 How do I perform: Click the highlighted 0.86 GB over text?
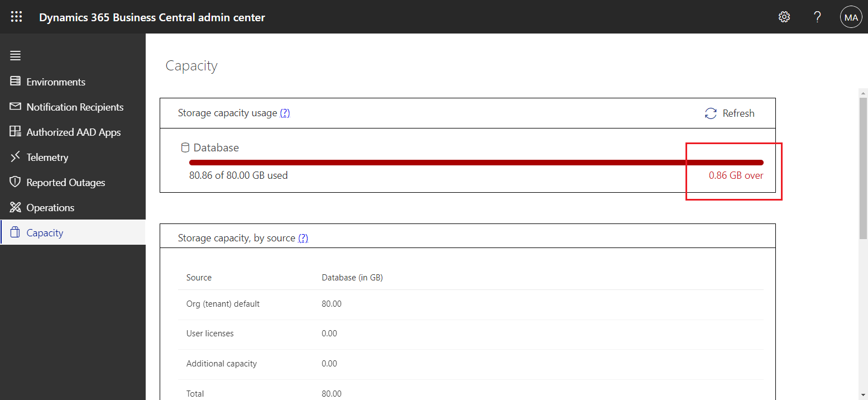pyautogui.click(x=736, y=175)
